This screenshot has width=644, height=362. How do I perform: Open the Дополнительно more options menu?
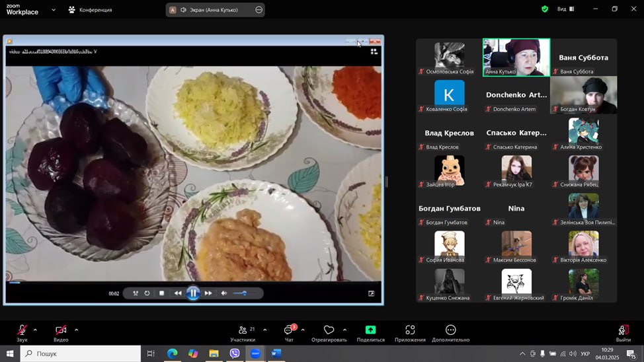(450, 330)
